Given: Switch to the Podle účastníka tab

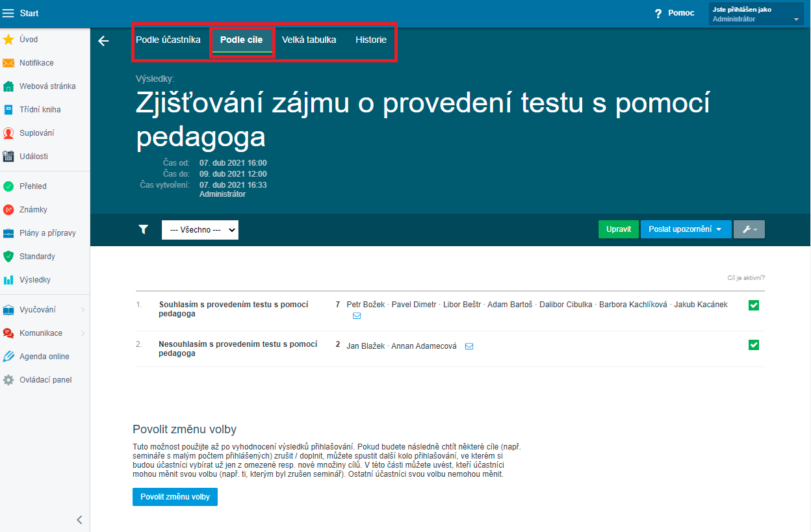Looking at the screenshot, I should (168, 40).
